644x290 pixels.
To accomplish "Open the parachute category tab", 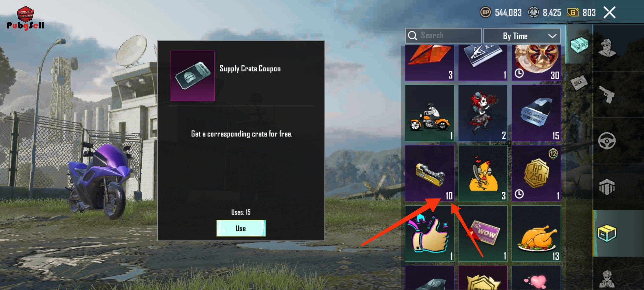I will (607, 187).
